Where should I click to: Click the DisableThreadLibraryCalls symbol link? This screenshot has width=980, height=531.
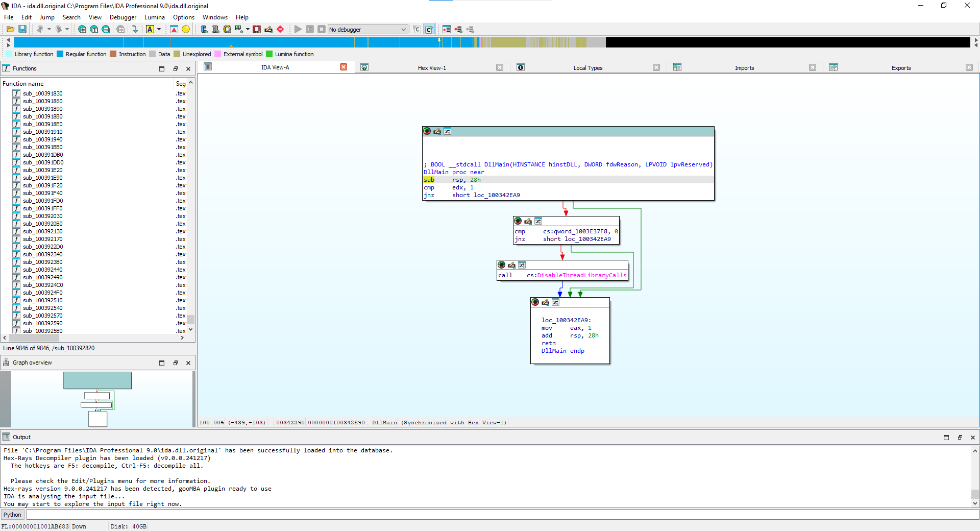click(x=581, y=275)
